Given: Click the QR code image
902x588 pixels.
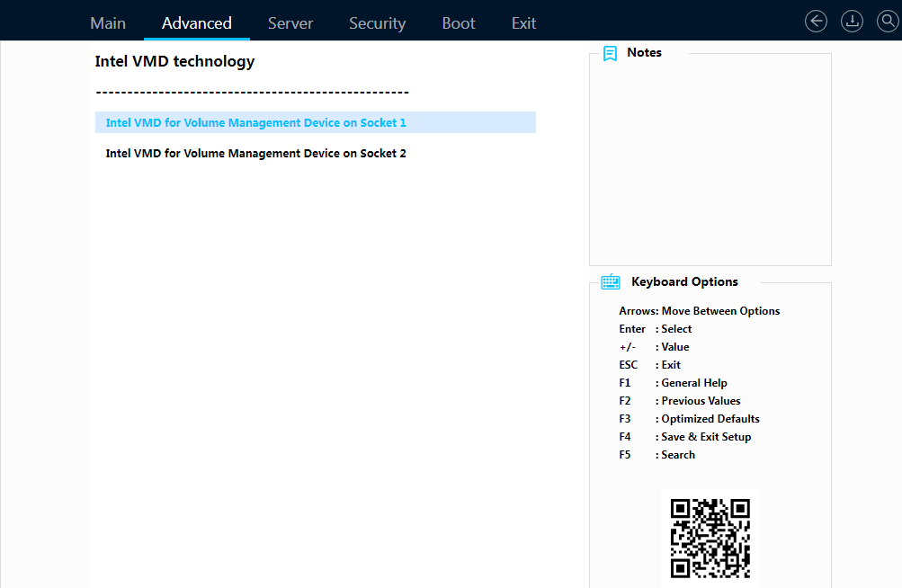Looking at the screenshot, I should click(x=710, y=539).
